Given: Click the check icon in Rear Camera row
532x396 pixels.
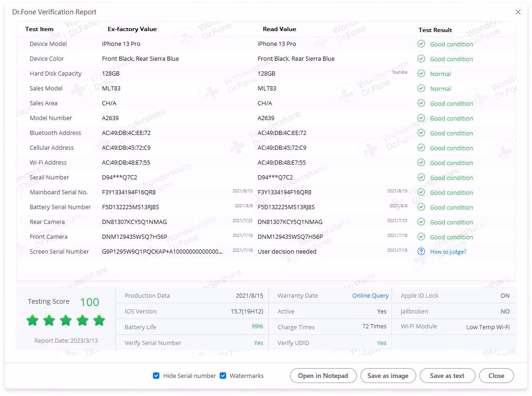Looking at the screenshot, I should click(421, 222).
